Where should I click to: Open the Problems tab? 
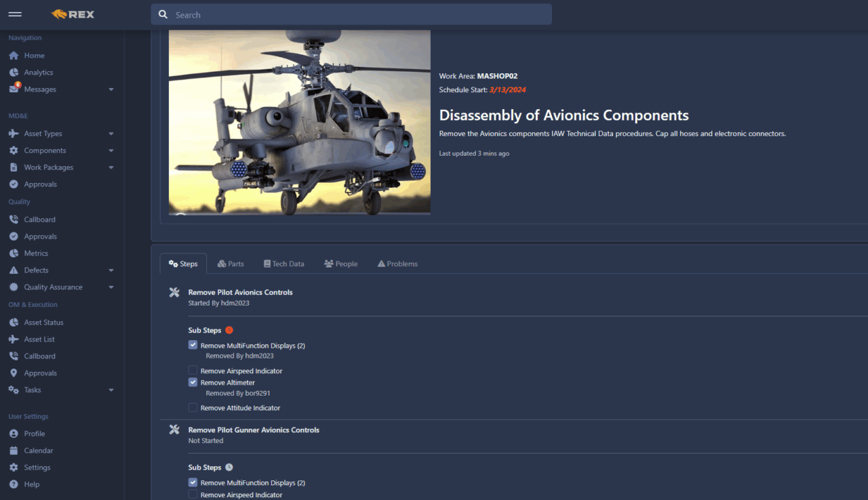coord(397,264)
